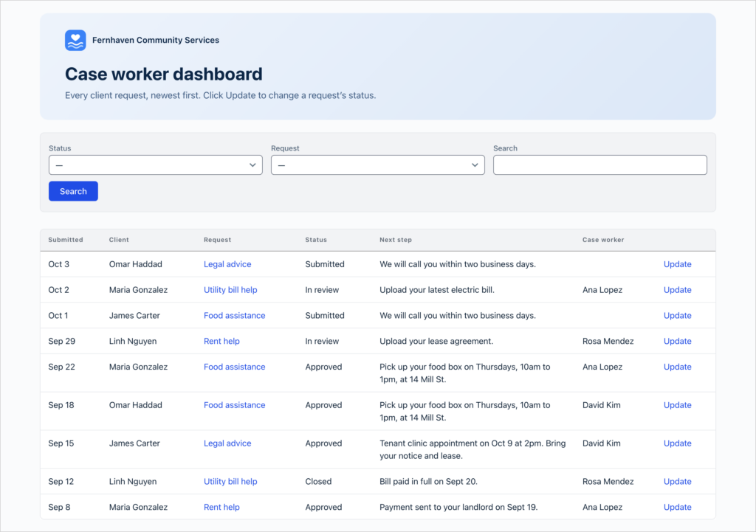
Task: Open Rent help request from Sep 29
Action: point(221,341)
